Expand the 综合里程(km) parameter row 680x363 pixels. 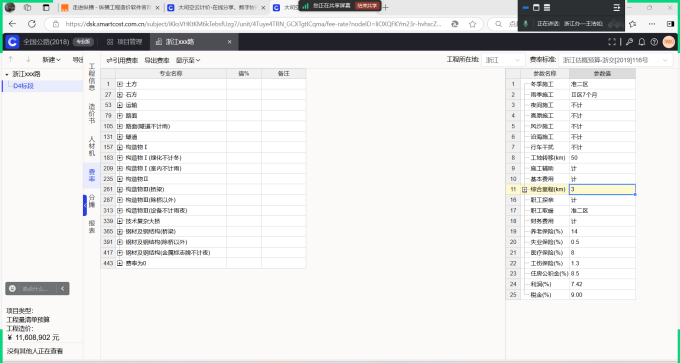(x=524, y=190)
